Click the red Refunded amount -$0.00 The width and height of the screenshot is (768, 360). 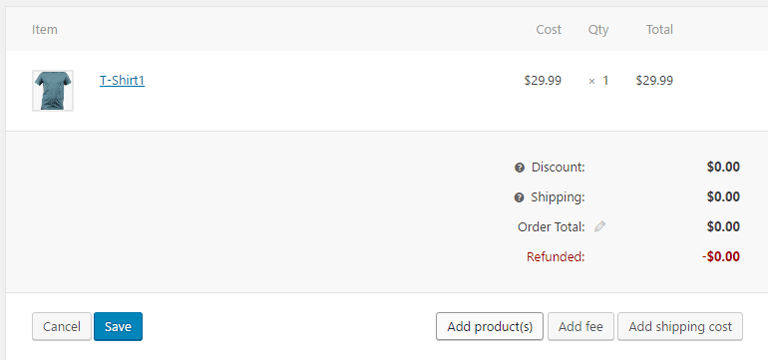(x=720, y=257)
